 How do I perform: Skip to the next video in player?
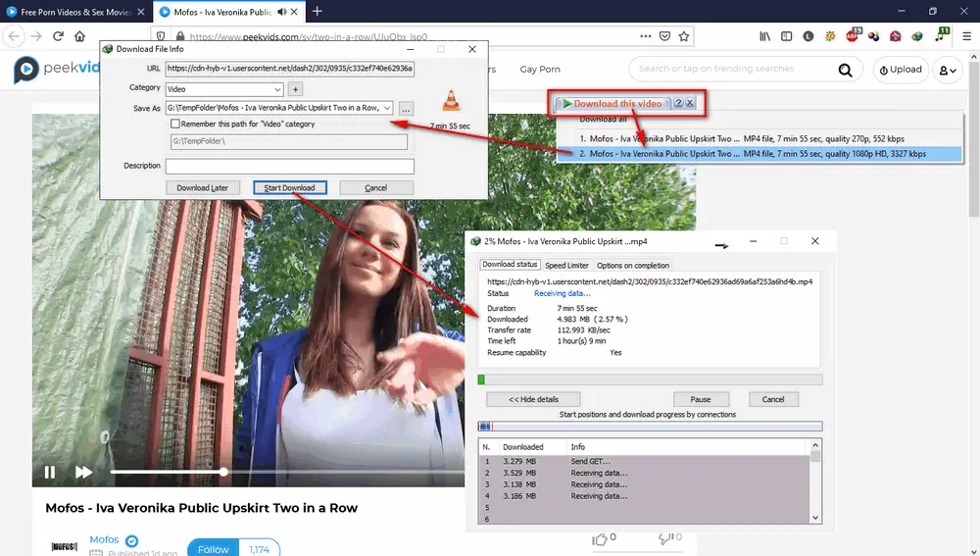click(x=83, y=473)
